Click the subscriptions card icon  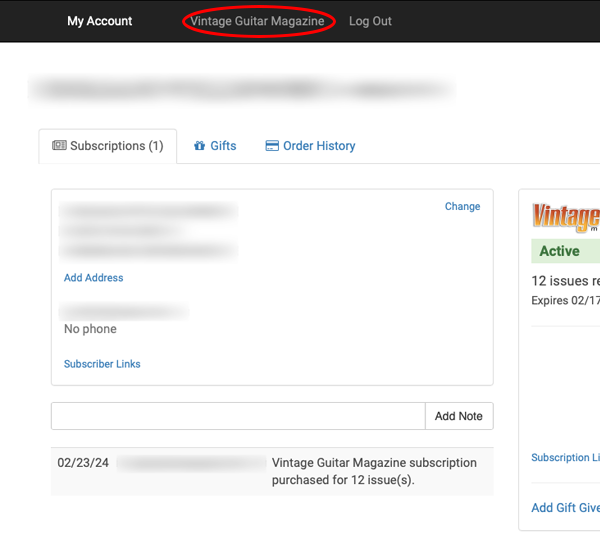click(59, 145)
